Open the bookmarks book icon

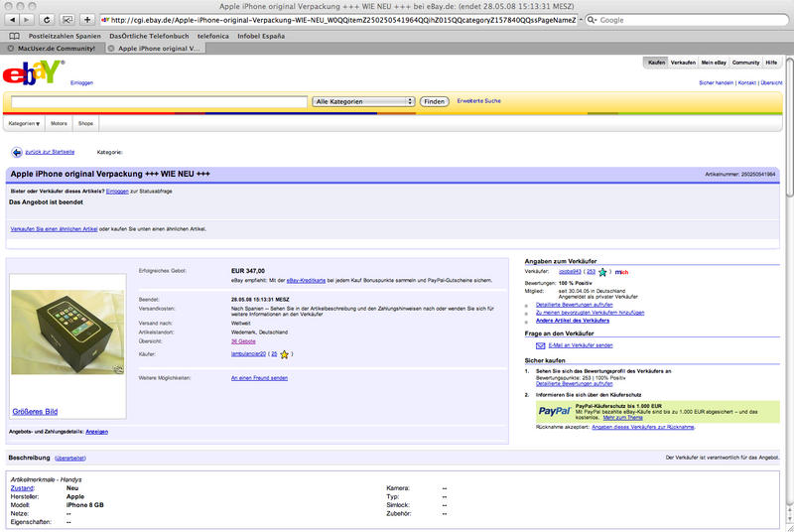click(15, 36)
